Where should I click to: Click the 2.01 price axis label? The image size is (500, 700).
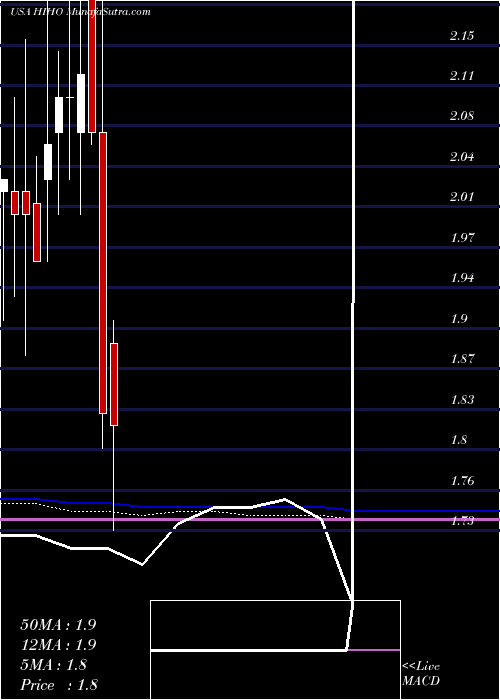462,197
